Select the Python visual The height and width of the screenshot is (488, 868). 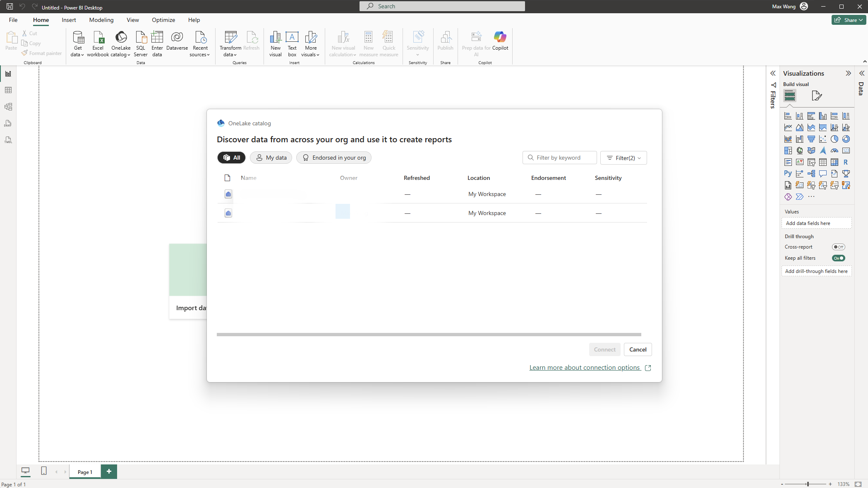(788, 173)
